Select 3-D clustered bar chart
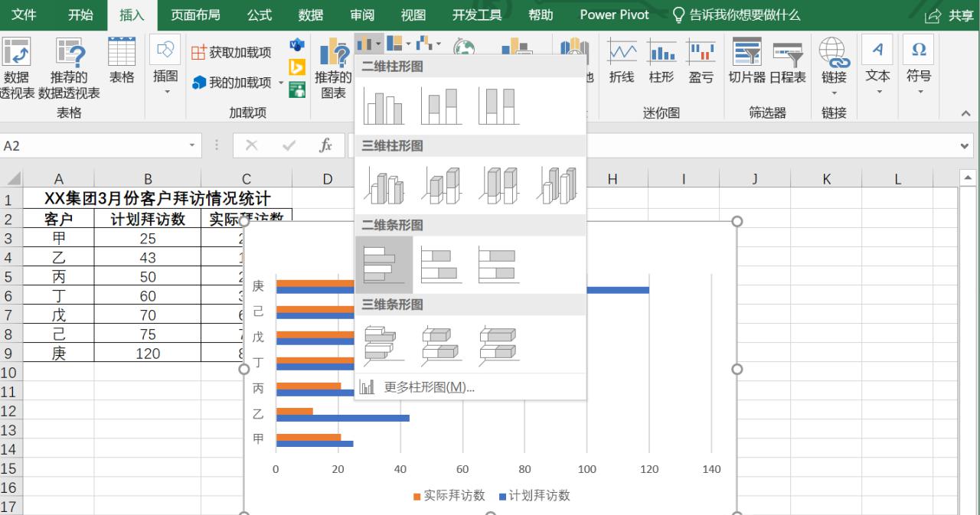This screenshot has width=980, height=515. click(384, 344)
